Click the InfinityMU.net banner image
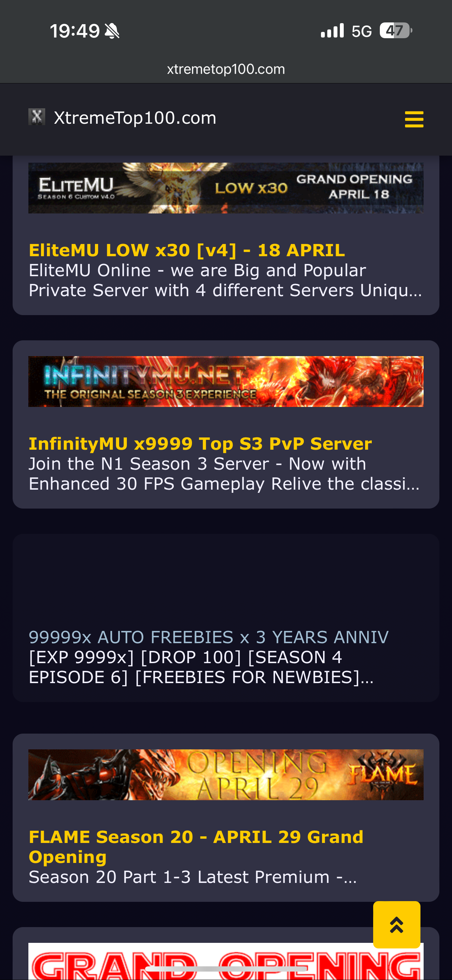Image resolution: width=452 pixels, height=980 pixels. coord(226,381)
